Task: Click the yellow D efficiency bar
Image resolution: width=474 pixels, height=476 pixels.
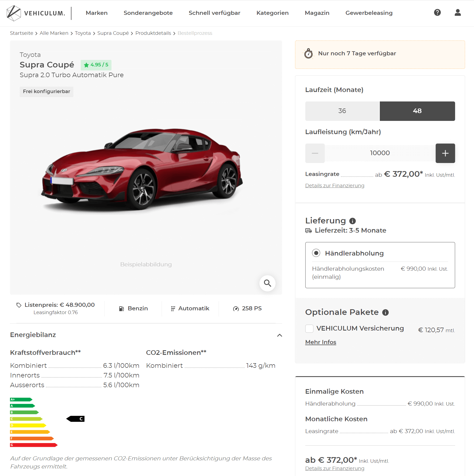Action: [x=28, y=425]
